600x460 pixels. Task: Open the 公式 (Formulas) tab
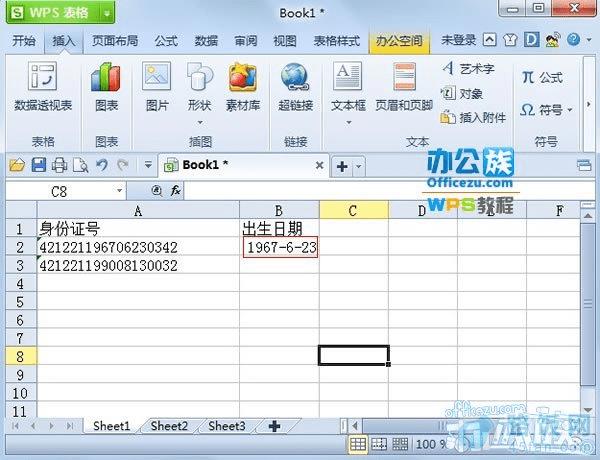pos(166,41)
